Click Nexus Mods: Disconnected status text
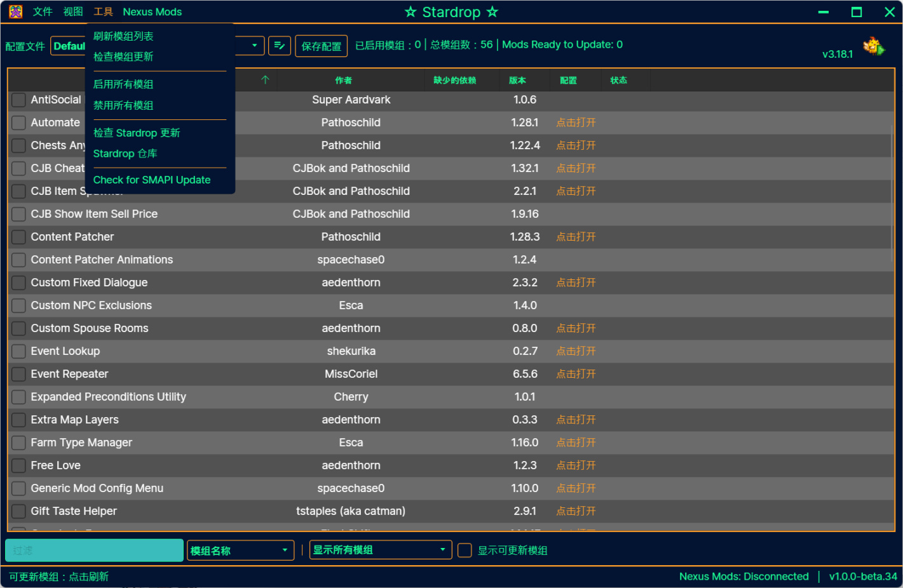 744,577
